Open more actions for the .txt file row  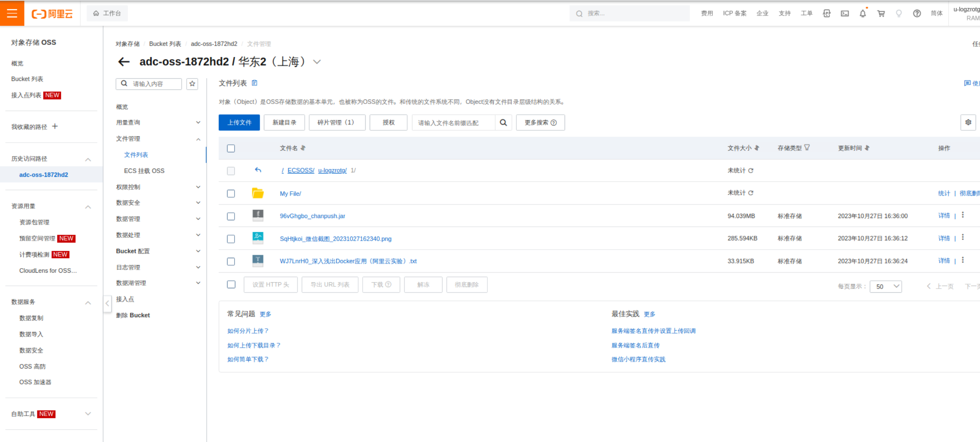pos(963,260)
